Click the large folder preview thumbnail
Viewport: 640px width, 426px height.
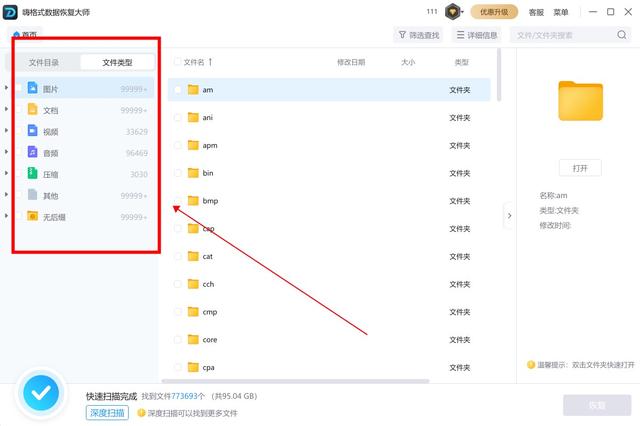(580, 101)
